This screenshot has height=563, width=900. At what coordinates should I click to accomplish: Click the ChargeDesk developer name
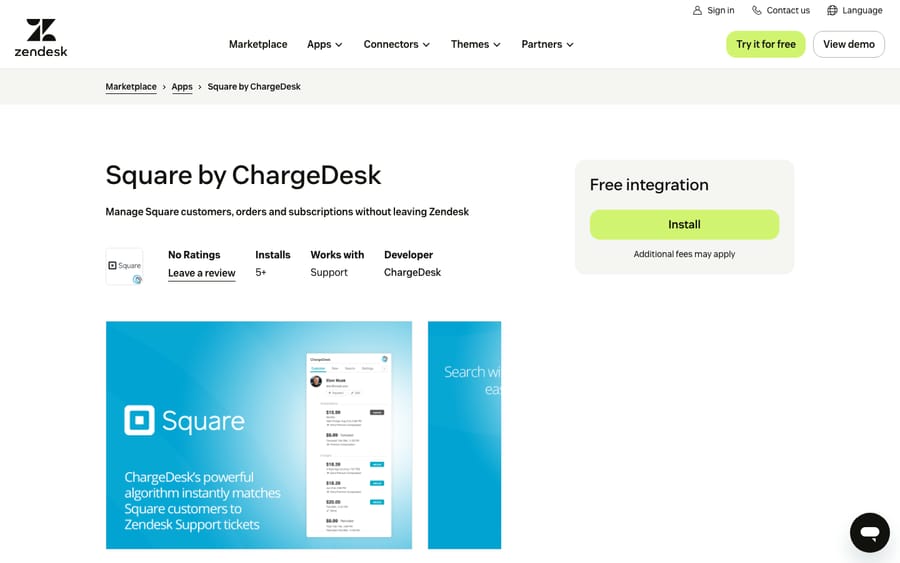pyautogui.click(x=412, y=272)
